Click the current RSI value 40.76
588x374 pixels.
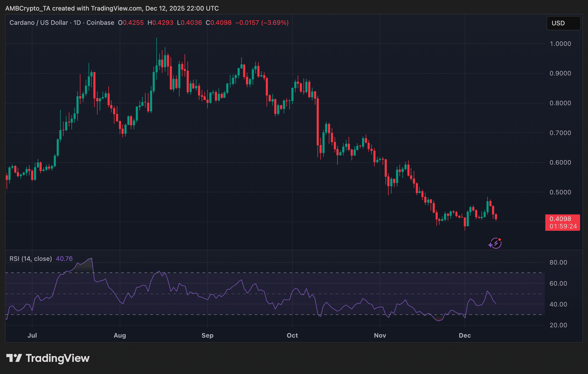point(64,259)
